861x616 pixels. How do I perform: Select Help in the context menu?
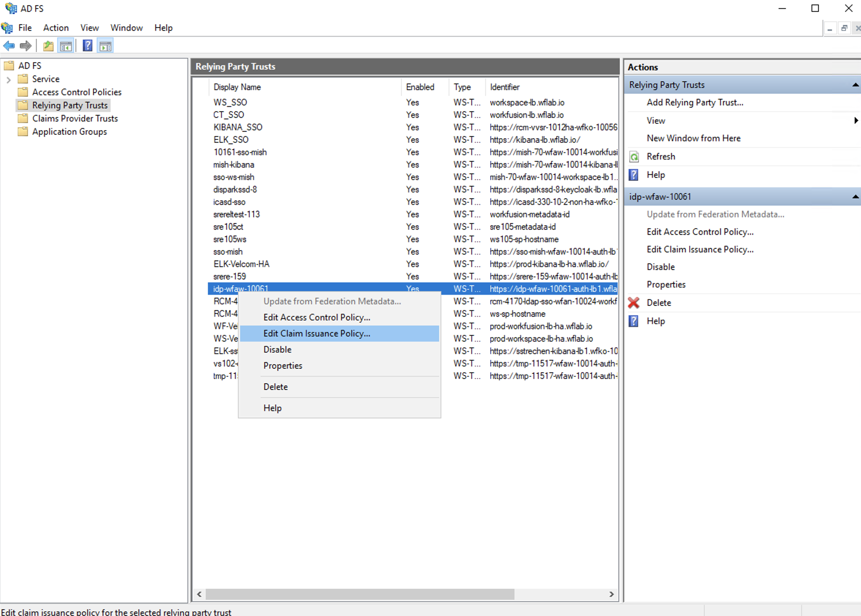coord(339,408)
